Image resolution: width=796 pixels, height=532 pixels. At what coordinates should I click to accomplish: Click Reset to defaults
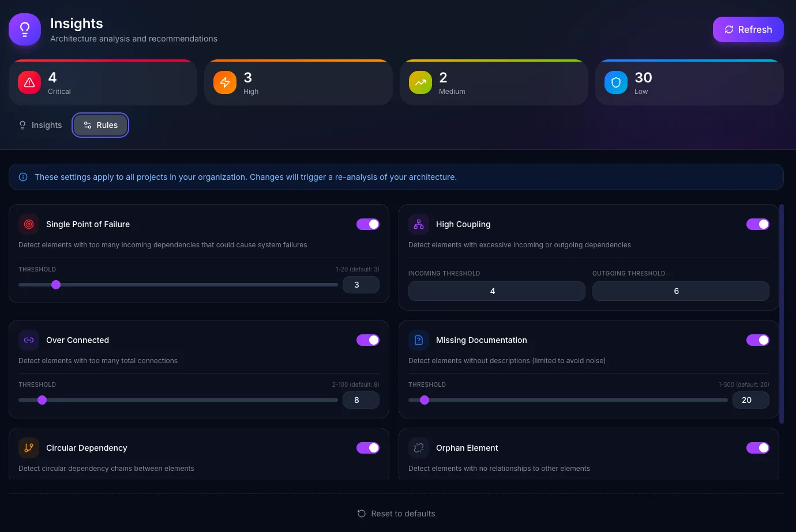pos(396,514)
